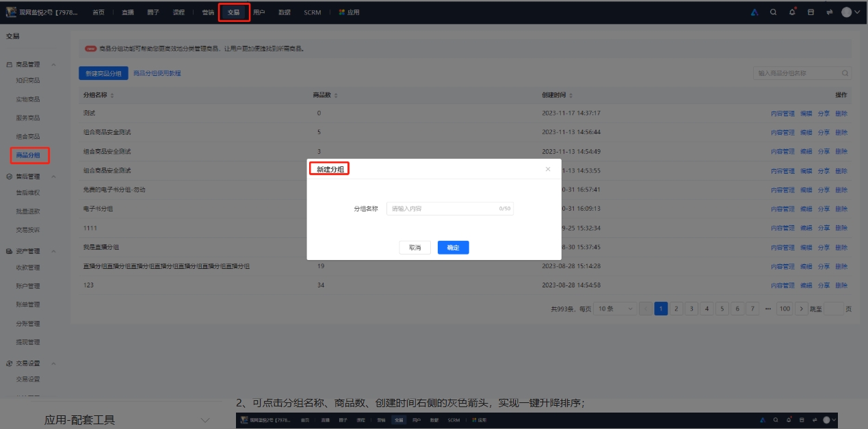Click the user avatar in the top bar
The width and height of the screenshot is (868, 429).
(x=847, y=12)
